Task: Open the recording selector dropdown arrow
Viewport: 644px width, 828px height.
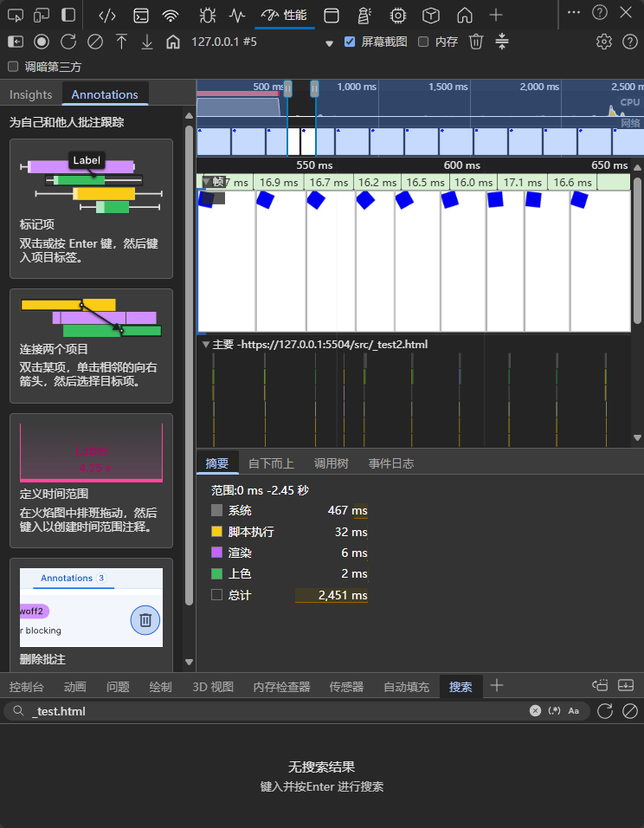Action: pos(329,42)
